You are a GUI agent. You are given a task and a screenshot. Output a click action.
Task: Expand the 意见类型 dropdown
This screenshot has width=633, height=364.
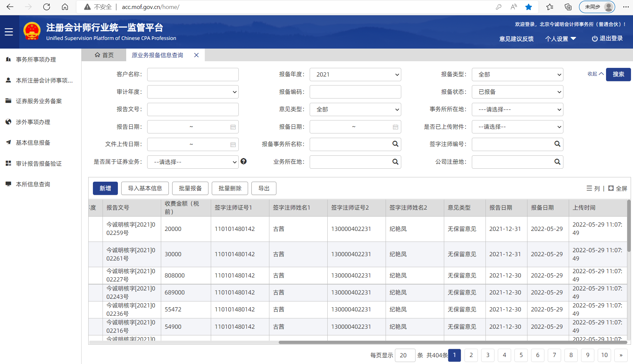click(x=355, y=109)
